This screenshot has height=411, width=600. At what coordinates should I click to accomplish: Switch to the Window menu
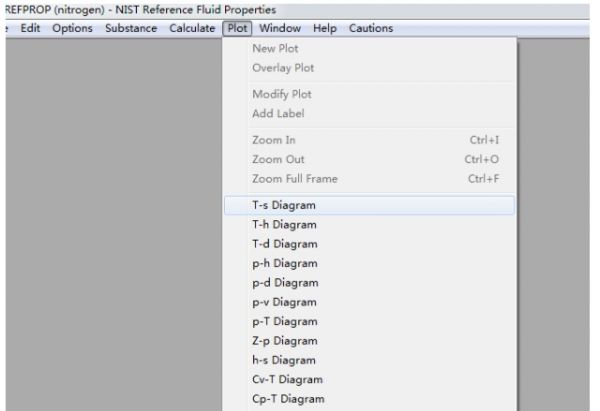point(280,28)
